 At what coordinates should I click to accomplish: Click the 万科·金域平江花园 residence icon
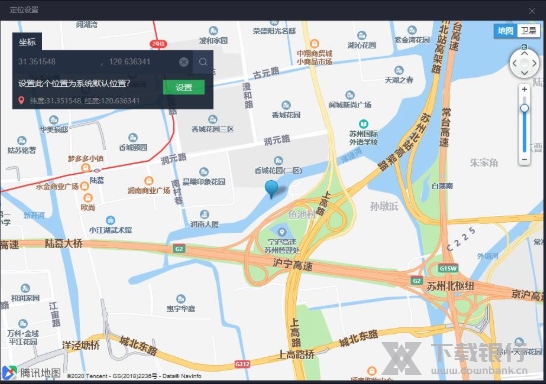(x=23, y=323)
